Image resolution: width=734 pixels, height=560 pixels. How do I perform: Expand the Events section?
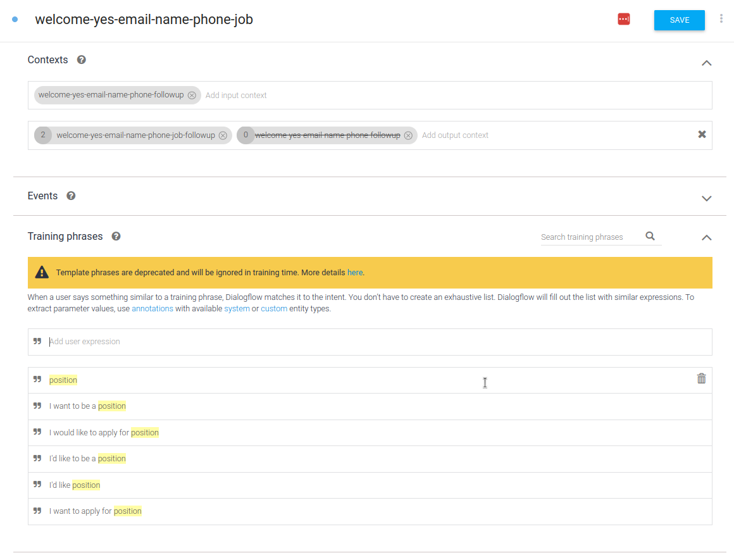click(x=707, y=199)
